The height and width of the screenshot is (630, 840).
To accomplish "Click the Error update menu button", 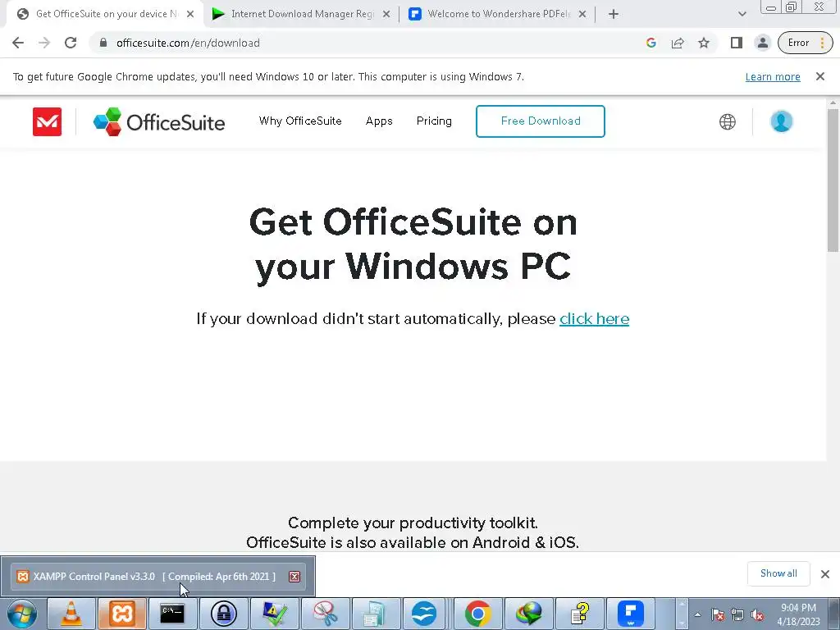I will [x=806, y=43].
